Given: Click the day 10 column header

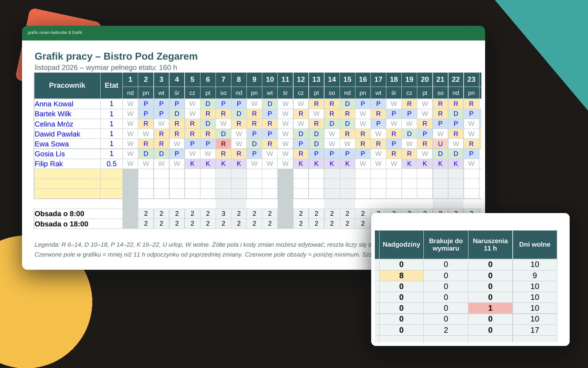Looking at the screenshot, I should click(x=270, y=79).
